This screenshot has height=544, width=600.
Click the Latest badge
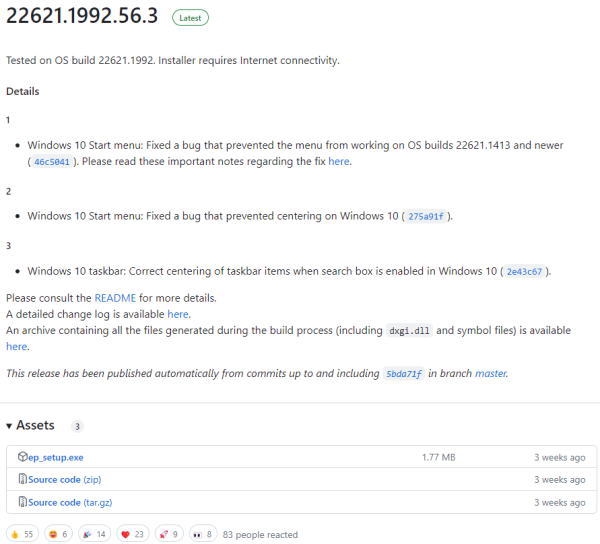point(190,18)
